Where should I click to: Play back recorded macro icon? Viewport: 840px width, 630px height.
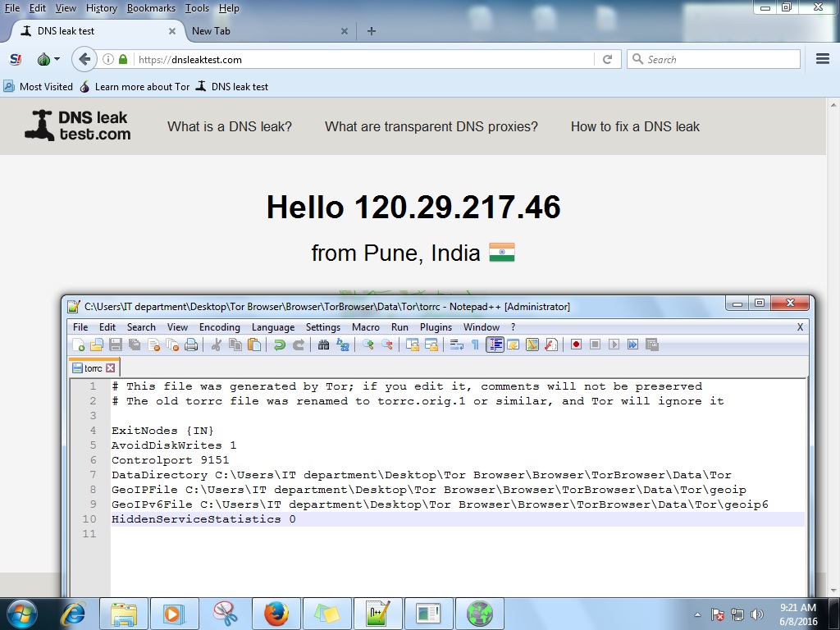[614, 345]
